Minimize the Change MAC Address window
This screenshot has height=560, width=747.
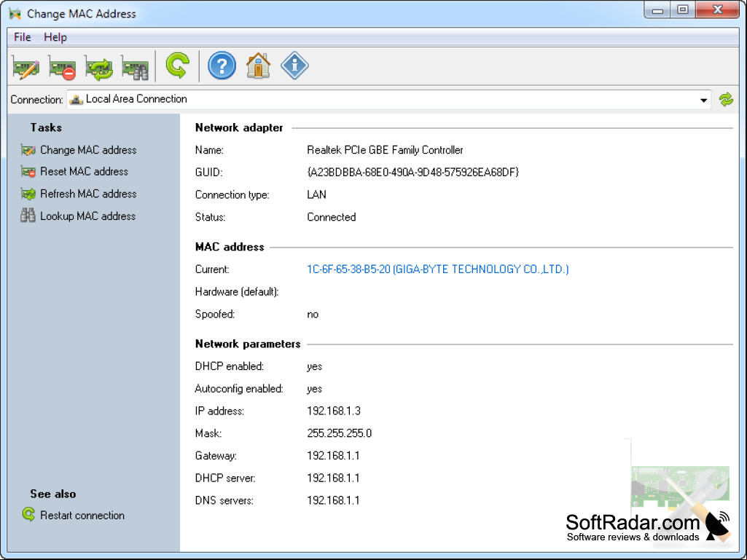click(657, 9)
